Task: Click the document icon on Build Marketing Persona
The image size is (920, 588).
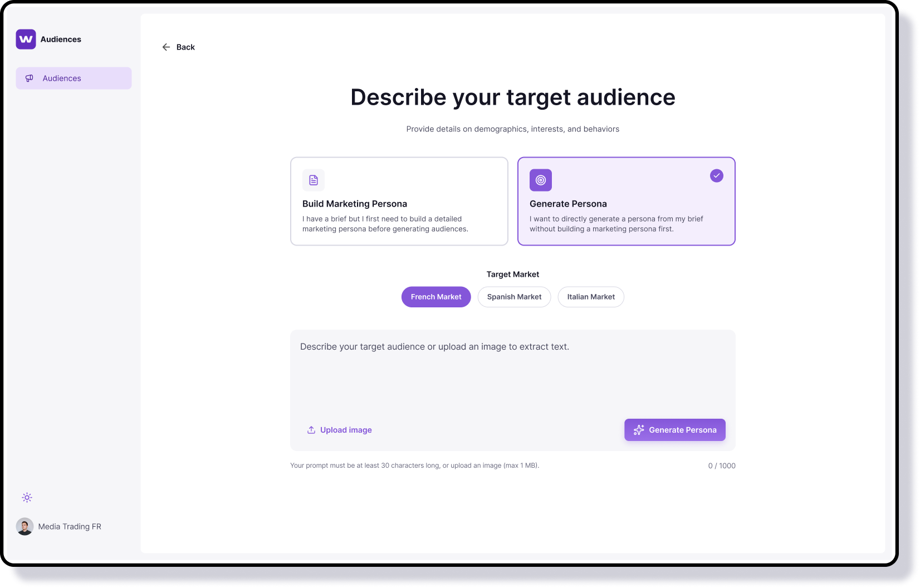Action: tap(314, 180)
